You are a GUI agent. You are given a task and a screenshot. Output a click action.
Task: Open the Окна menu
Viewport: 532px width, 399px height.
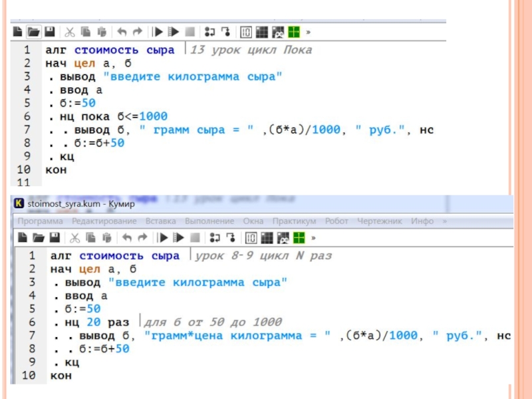pos(253,221)
